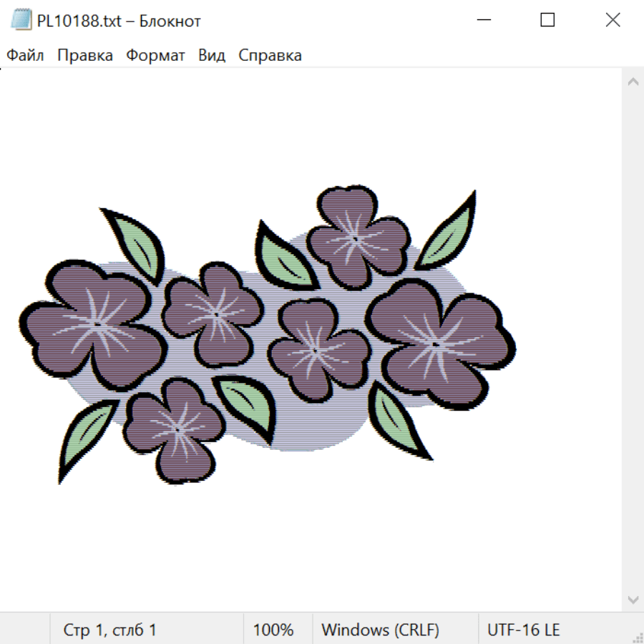Viewport: 644px width, 644px height.
Task: Click the PL10188.txt – Блокнот title text
Action: tap(119, 21)
